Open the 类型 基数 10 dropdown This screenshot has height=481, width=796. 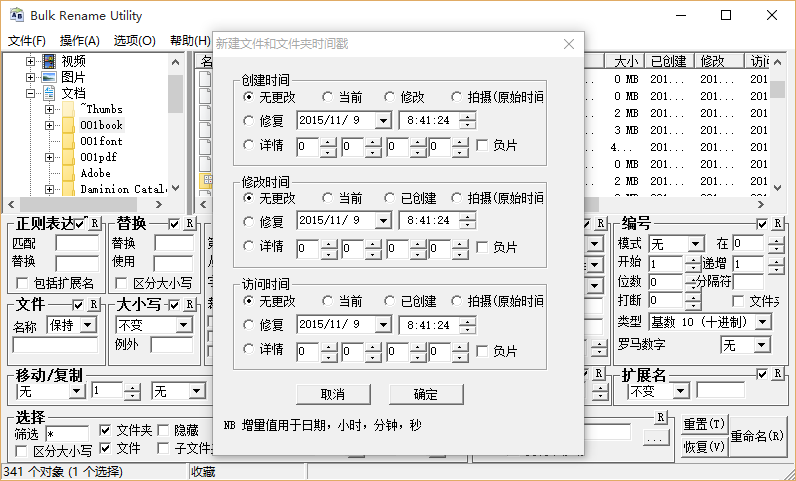pos(763,322)
